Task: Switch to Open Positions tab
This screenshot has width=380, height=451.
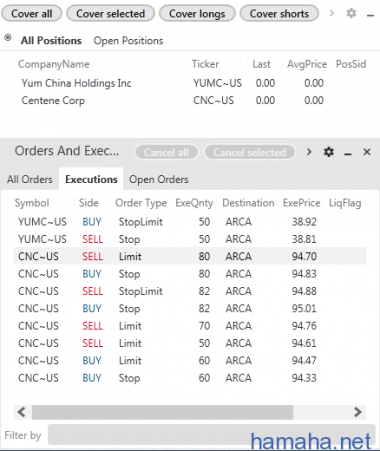Action: click(128, 41)
